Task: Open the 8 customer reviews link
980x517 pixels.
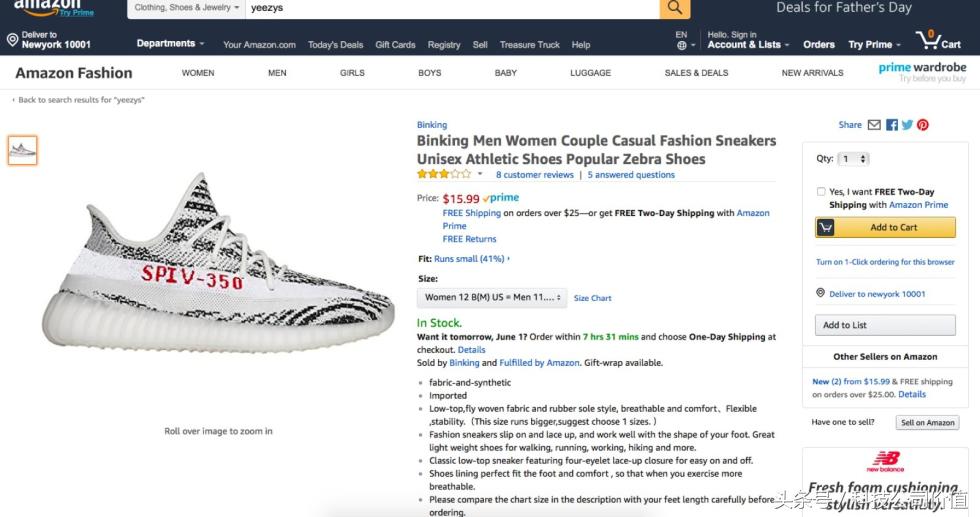Action: point(534,174)
